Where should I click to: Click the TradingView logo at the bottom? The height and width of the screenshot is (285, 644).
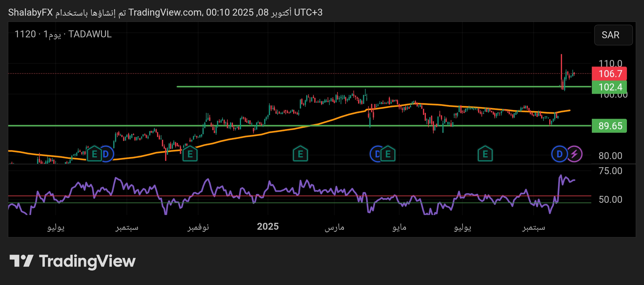[x=72, y=261]
